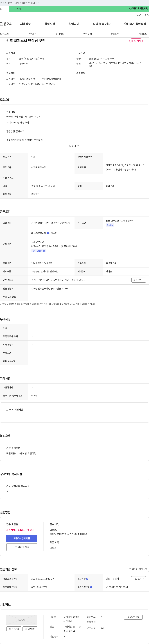Viewport: 149px width, 644px height.
Task: Expand the 근무 예정지 지도 보기 map
Action: 138,280
